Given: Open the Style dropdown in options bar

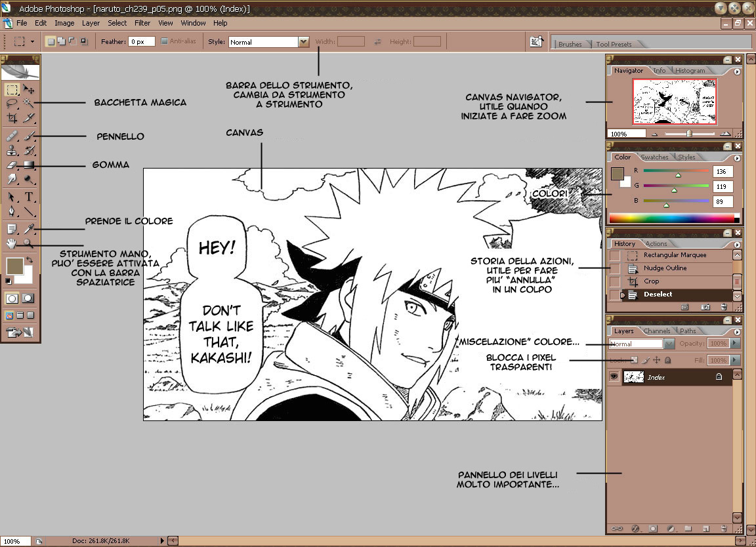Looking at the screenshot, I should pos(303,42).
